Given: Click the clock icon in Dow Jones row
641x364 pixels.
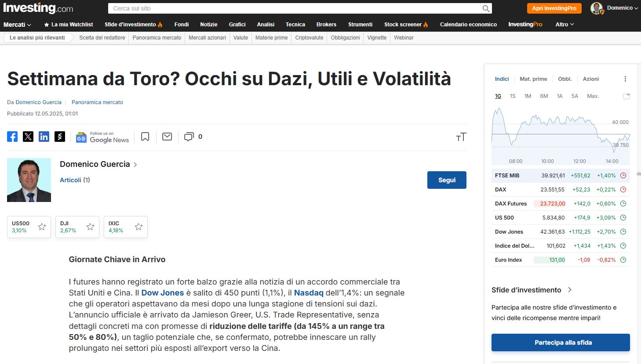Looking at the screenshot, I should [x=623, y=232].
